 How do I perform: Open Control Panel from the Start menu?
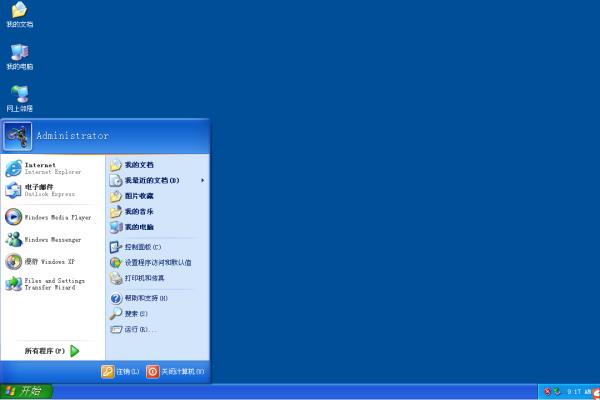pyautogui.click(x=157, y=247)
